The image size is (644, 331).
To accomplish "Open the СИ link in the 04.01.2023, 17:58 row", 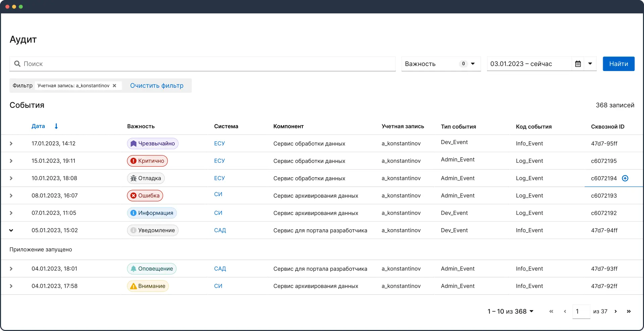I will point(218,286).
